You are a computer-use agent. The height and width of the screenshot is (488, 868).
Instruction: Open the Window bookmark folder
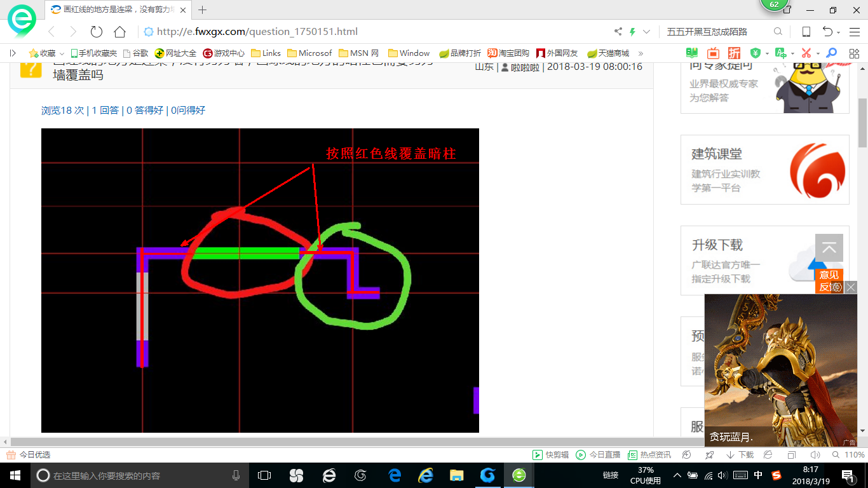coord(409,53)
